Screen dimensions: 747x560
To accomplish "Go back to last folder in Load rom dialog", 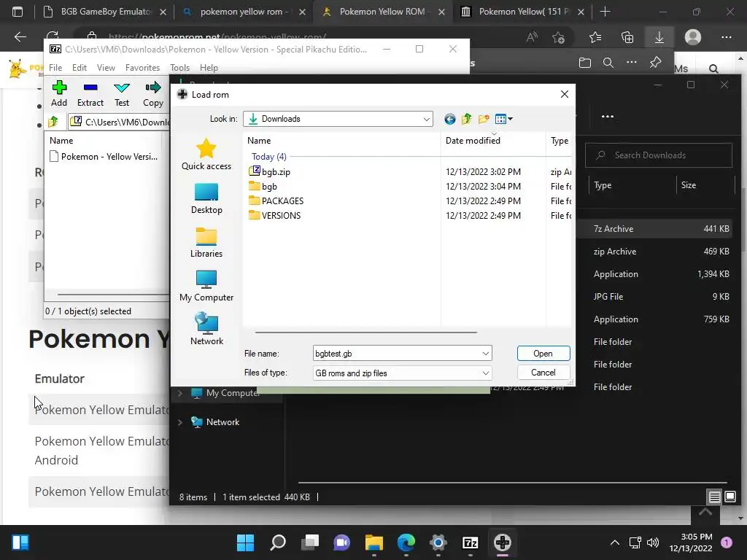I will 449,119.
